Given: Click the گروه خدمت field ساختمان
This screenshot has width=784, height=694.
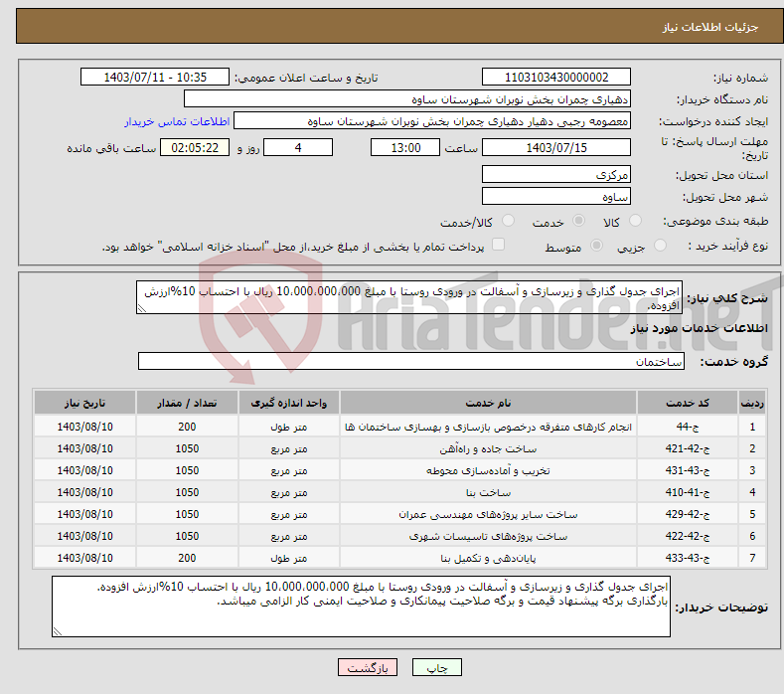Looking at the screenshot, I should click(x=411, y=361).
